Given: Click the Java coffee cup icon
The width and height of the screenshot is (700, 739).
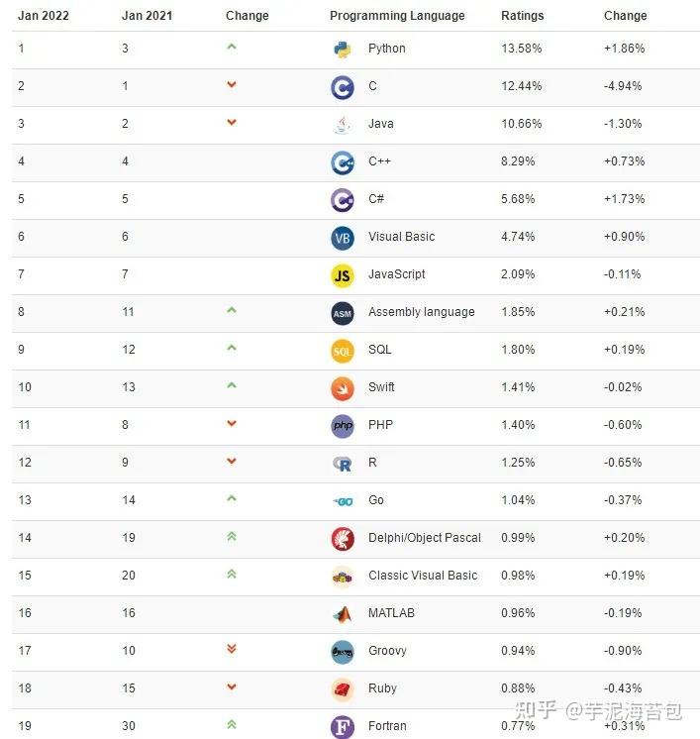Looking at the screenshot, I should (343, 124).
